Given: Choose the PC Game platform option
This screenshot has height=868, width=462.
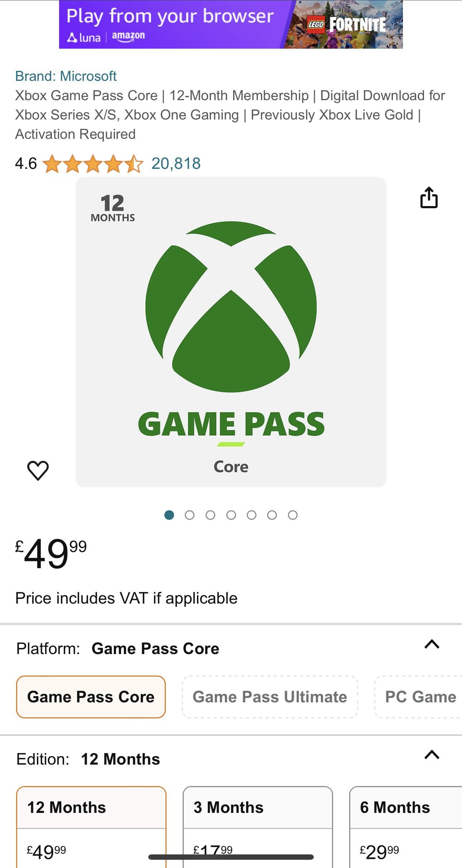Looking at the screenshot, I should pyautogui.click(x=420, y=697).
